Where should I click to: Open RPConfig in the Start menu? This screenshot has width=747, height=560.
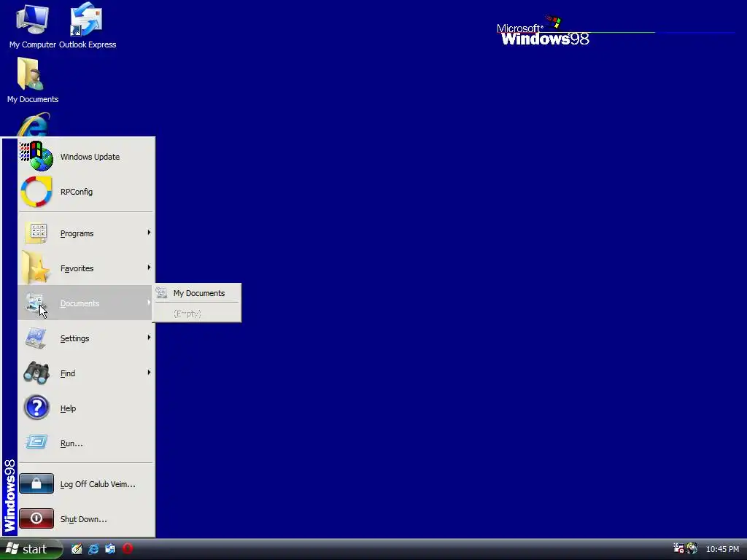coord(86,192)
